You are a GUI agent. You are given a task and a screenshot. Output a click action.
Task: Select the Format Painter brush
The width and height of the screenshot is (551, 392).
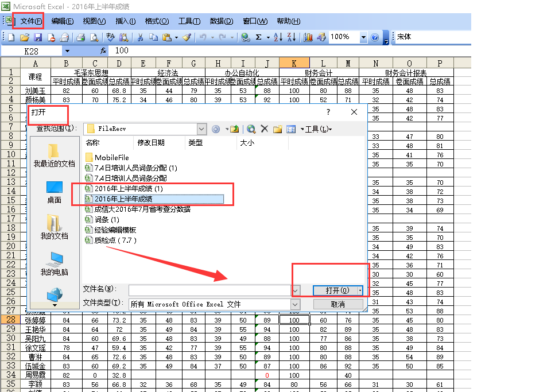pos(187,37)
